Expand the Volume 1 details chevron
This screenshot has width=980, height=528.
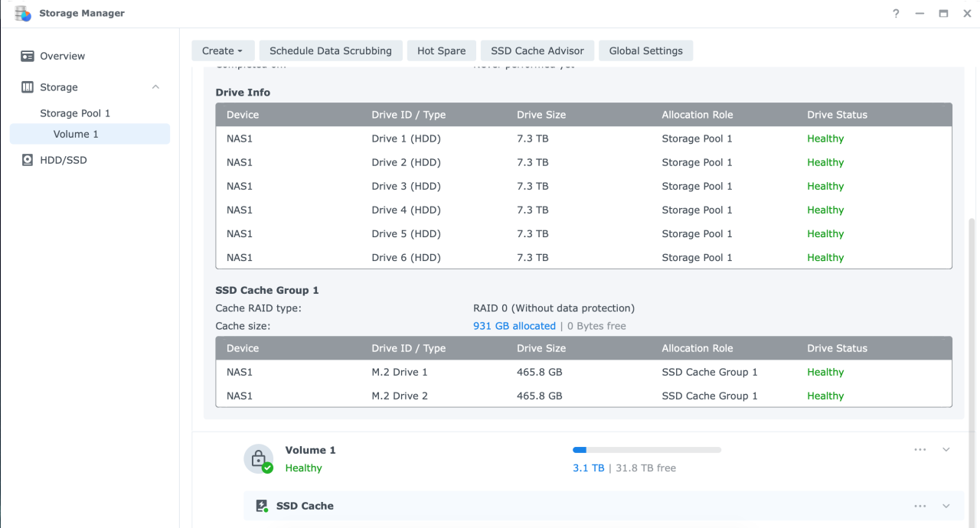(x=946, y=450)
